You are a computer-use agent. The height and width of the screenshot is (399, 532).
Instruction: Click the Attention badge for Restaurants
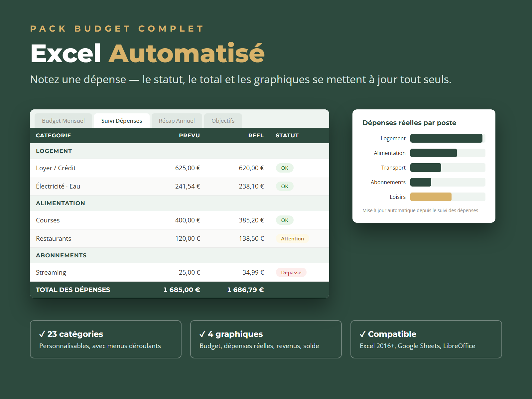tap(292, 238)
